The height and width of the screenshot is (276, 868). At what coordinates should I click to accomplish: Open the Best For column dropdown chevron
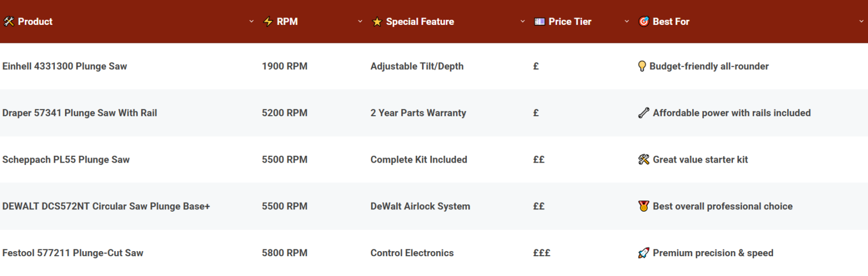(x=862, y=21)
